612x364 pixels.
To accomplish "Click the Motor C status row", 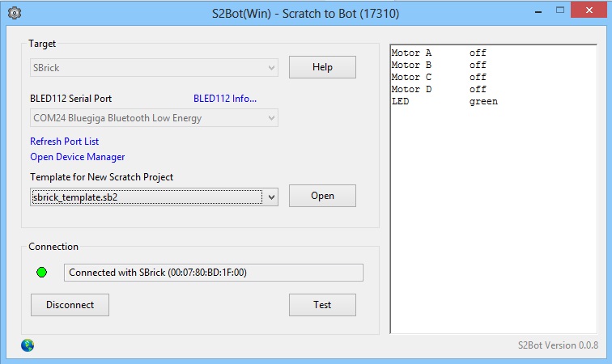I will [439, 77].
